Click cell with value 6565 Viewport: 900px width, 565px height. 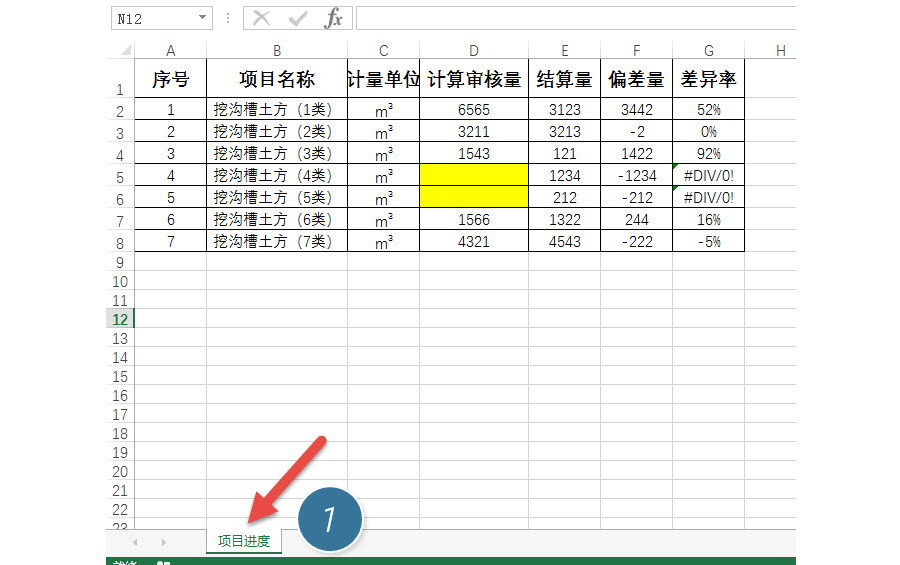point(474,109)
